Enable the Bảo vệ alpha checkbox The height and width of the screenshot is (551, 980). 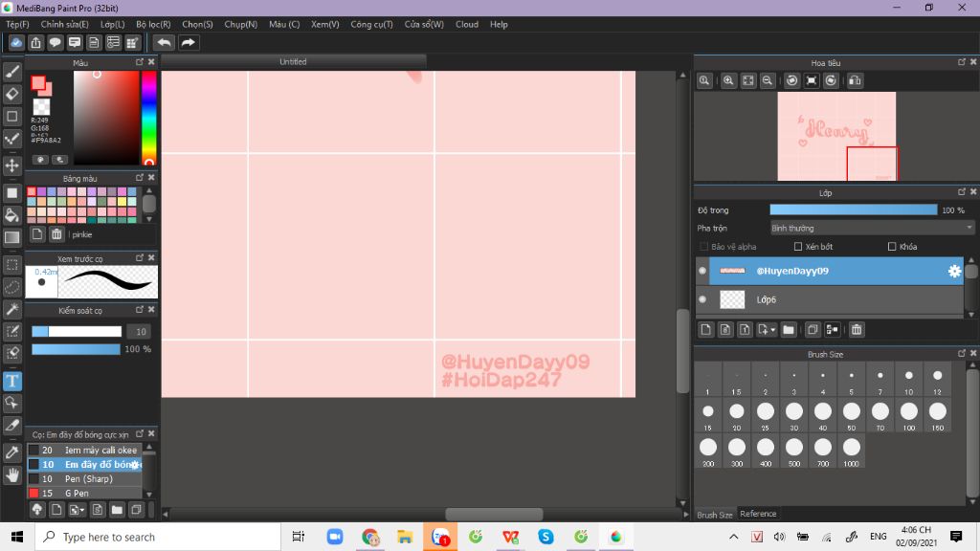(703, 247)
